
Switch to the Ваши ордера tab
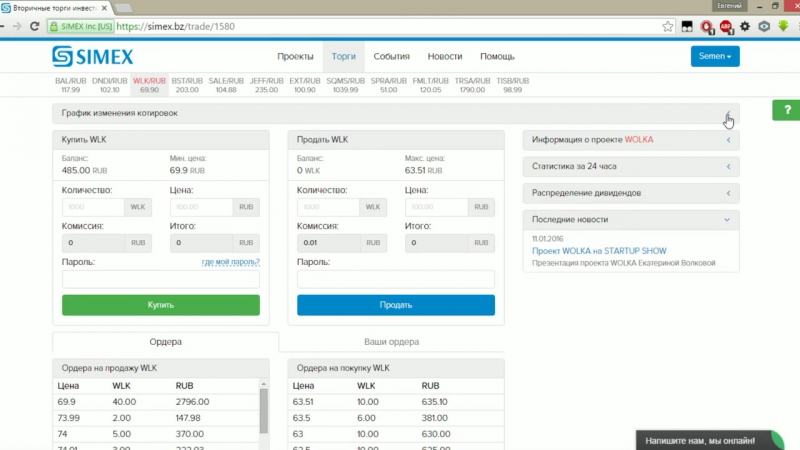pos(391,342)
